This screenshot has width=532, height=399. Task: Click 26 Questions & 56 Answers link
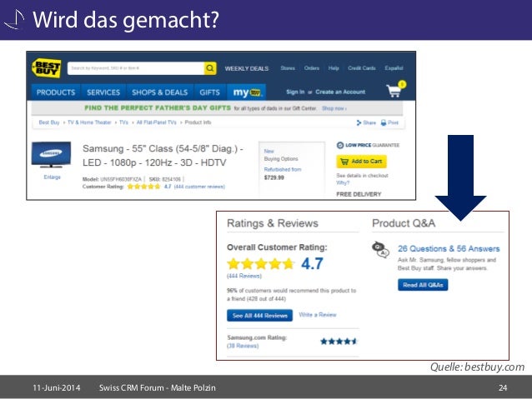click(449, 248)
